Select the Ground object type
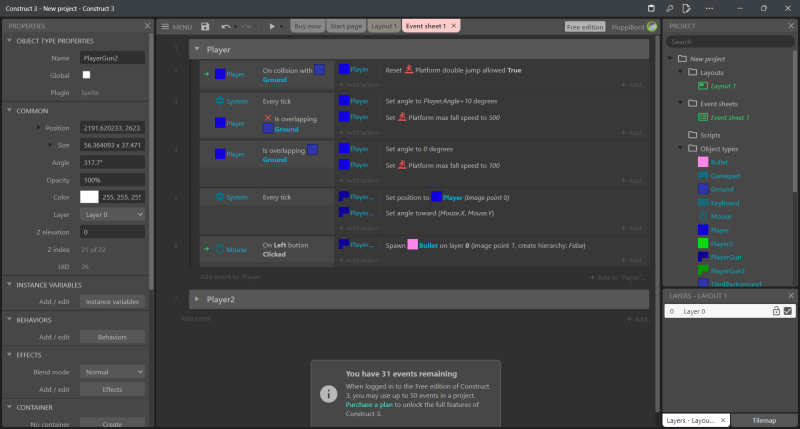 (x=721, y=189)
